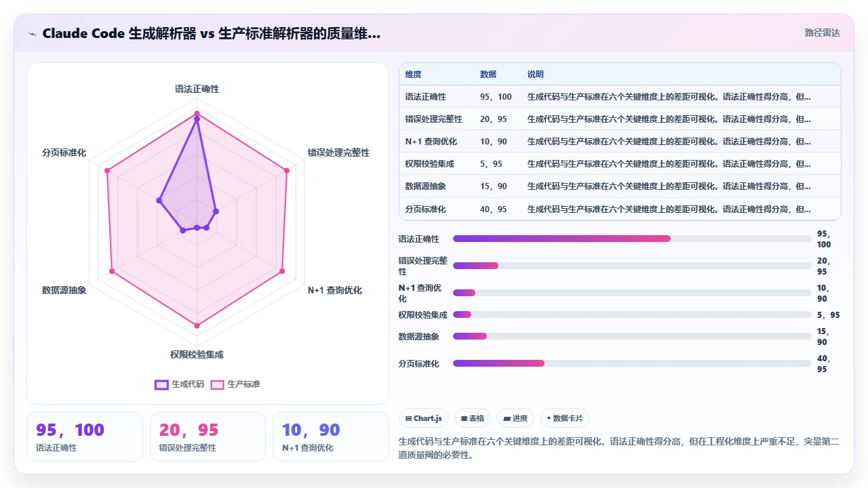Click the 错误处理完整性 progress bar
The width and height of the screenshot is (868, 488).
(x=632, y=266)
